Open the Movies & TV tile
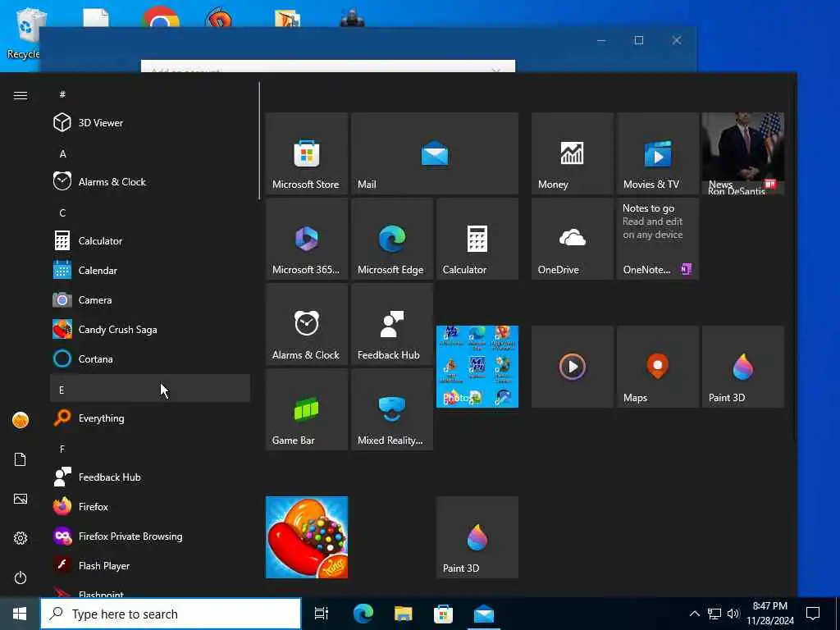The height and width of the screenshot is (630, 840). point(657,153)
